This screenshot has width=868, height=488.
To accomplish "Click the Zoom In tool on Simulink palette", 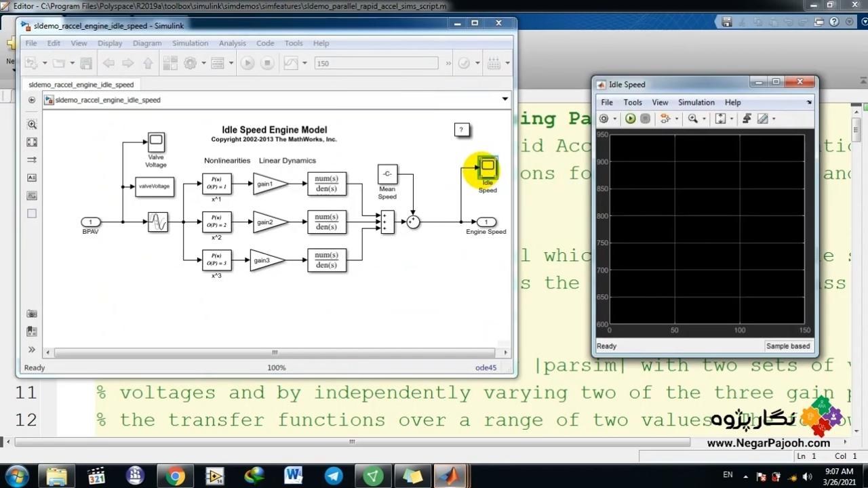I will [x=32, y=125].
